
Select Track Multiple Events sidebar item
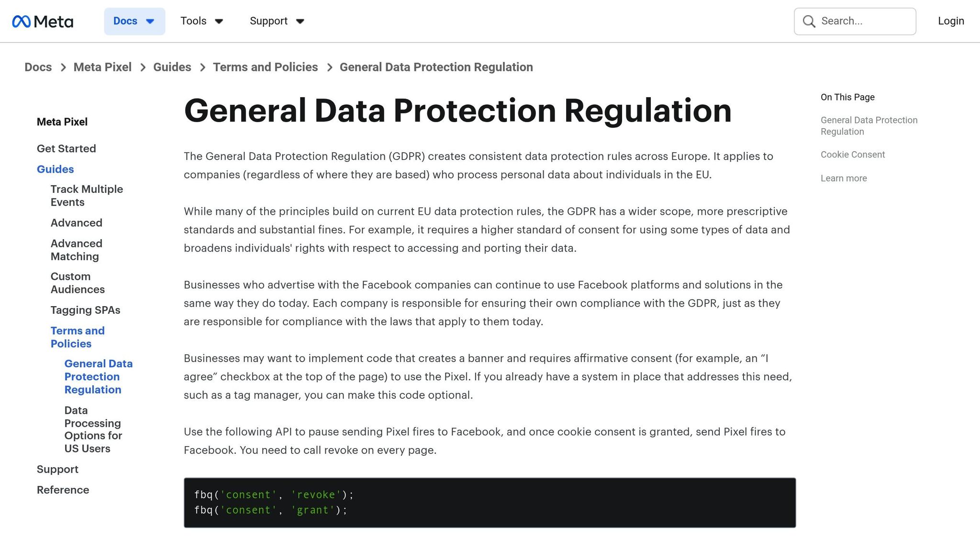(87, 196)
